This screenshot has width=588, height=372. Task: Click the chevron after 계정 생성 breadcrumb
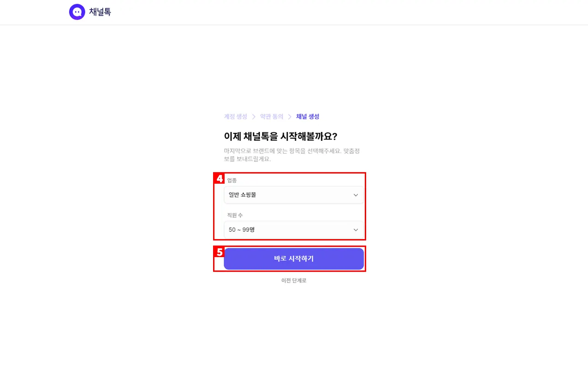pos(254,117)
